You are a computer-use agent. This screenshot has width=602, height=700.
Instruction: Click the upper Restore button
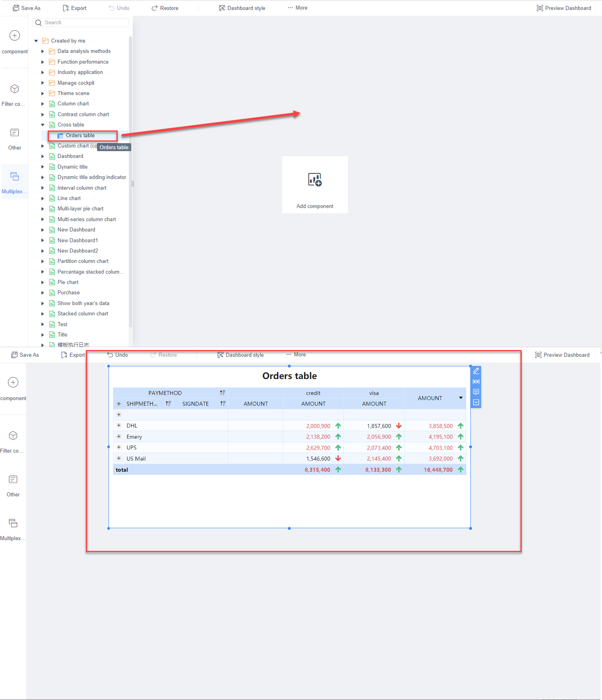click(x=165, y=8)
